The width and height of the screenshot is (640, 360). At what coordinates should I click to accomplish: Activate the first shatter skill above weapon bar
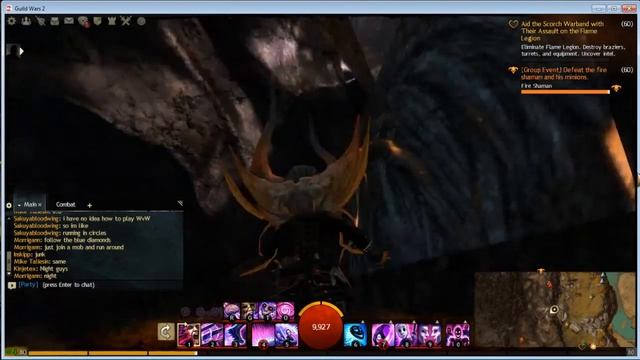(231, 311)
